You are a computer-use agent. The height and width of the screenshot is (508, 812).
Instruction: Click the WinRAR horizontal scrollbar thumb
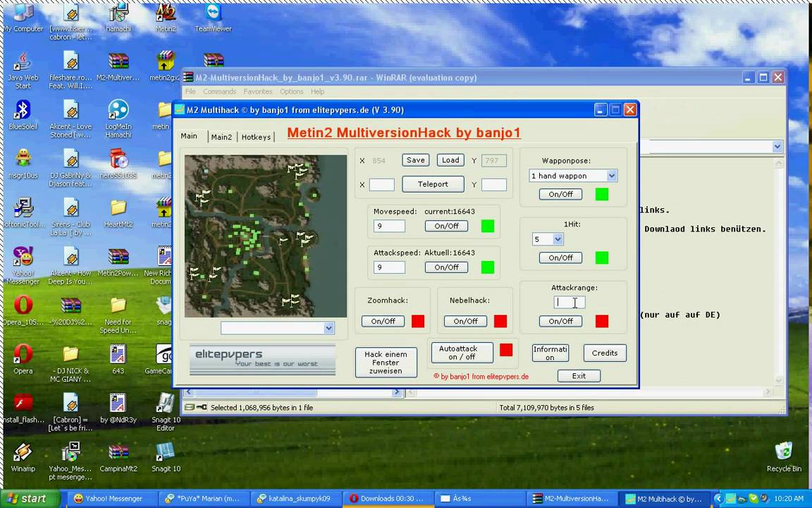tap(255, 392)
